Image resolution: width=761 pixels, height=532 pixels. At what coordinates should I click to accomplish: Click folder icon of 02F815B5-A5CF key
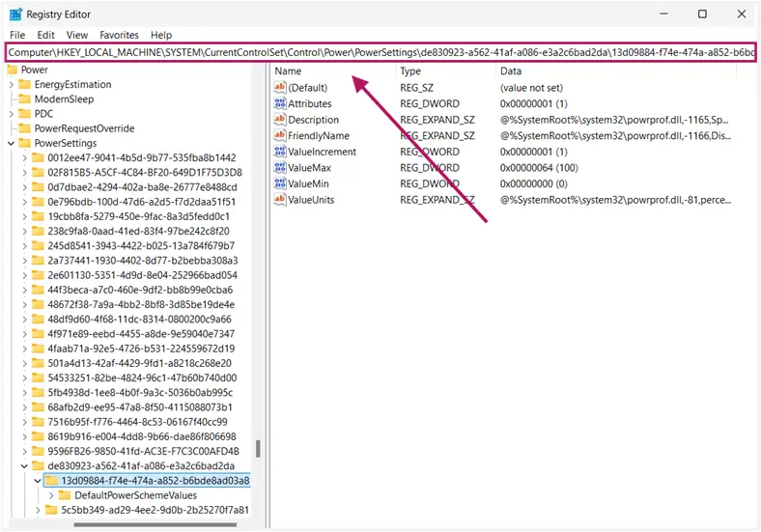tap(38, 172)
